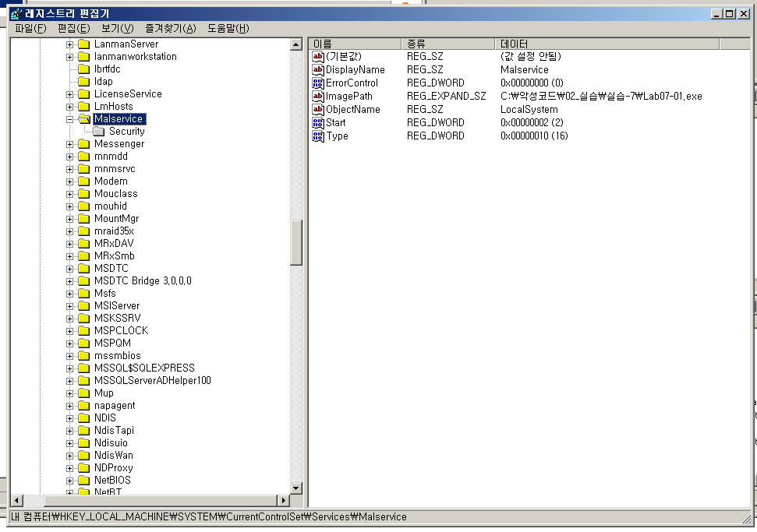Select the ldap folder icon
Viewport: 757px width, 532px height.
[x=84, y=82]
